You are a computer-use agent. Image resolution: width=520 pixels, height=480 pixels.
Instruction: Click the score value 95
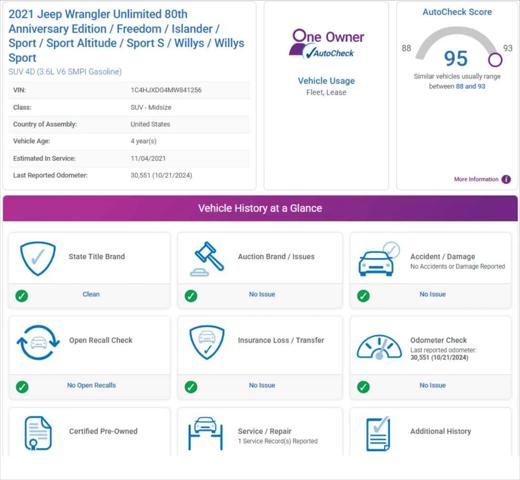tap(456, 59)
